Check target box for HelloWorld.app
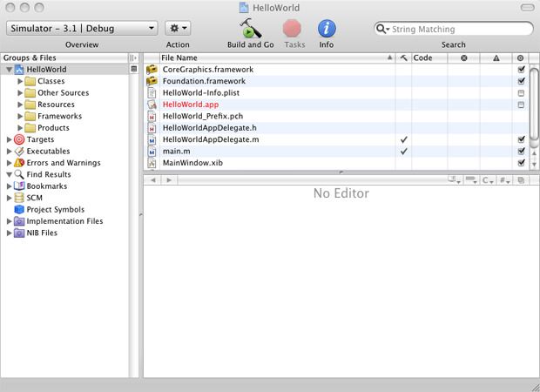The image size is (540, 392). 521,105
